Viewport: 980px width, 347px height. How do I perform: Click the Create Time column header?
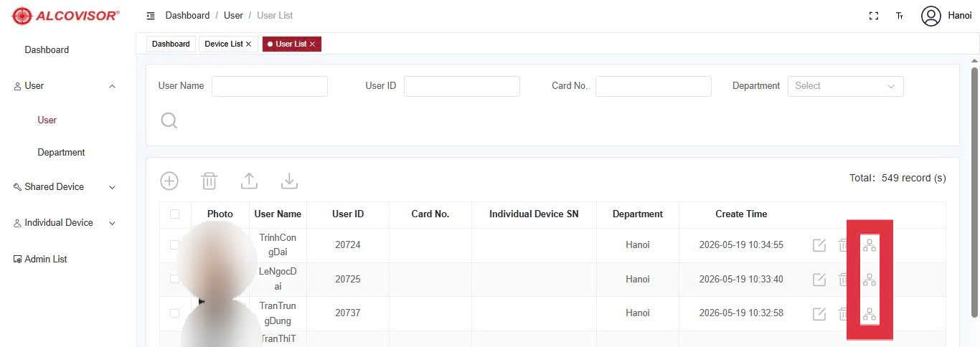click(741, 214)
